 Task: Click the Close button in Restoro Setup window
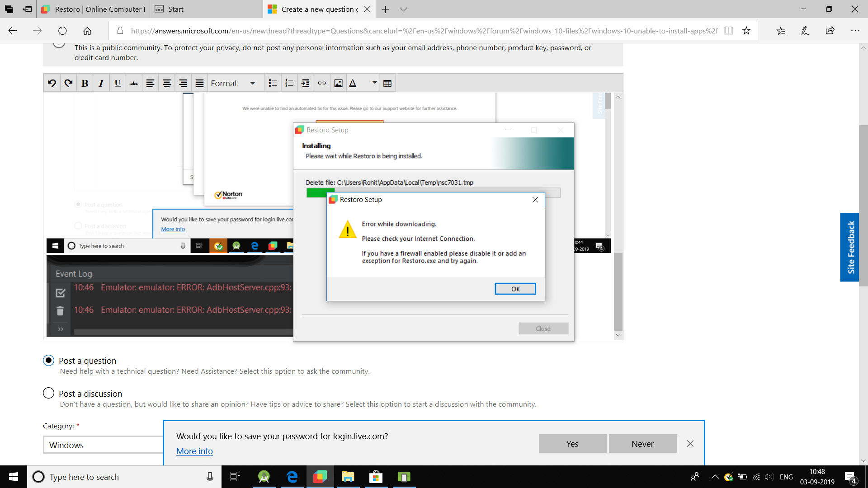point(543,328)
